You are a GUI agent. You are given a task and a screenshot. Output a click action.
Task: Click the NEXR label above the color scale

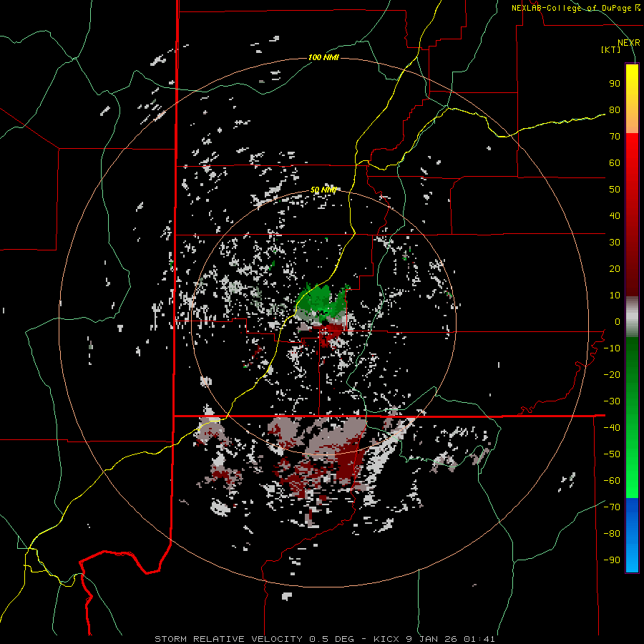(x=629, y=43)
